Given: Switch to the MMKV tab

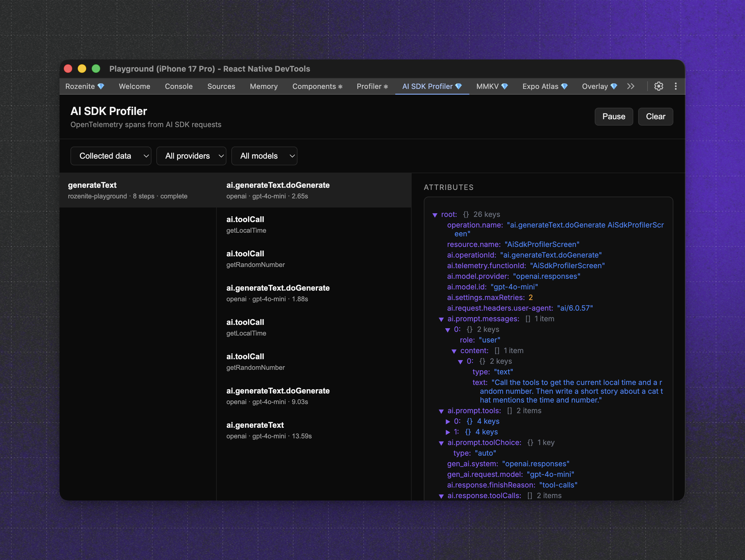Looking at the screenshot, I should 492,86.
